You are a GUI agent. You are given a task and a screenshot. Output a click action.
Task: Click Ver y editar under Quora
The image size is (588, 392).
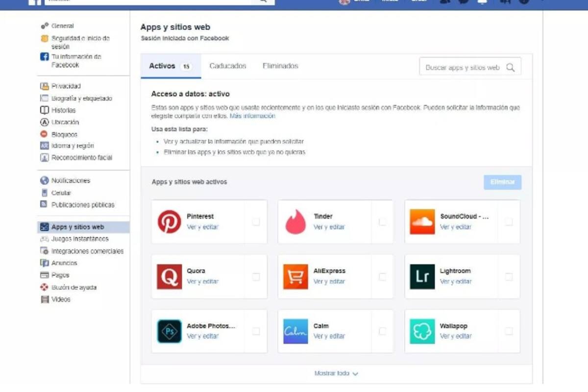pos(202,282)
